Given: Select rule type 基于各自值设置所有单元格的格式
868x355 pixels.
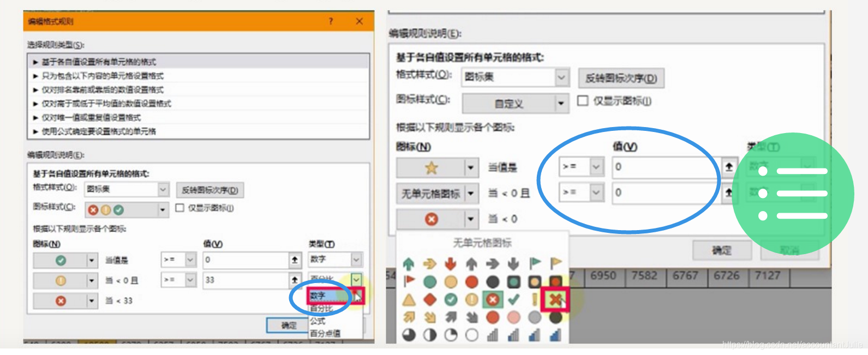Looking at the screenshot, I should [198, 62].
